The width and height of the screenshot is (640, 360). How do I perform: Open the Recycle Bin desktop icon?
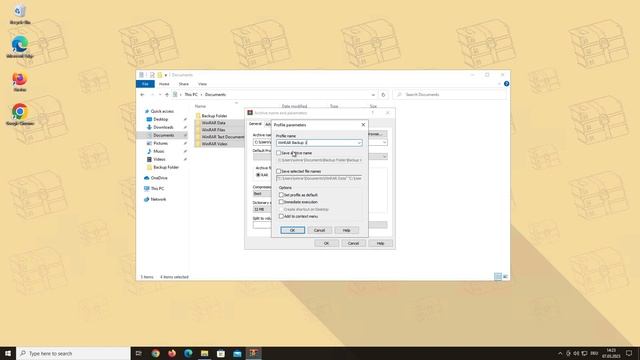pyautogui.click(x=20, y=15)
